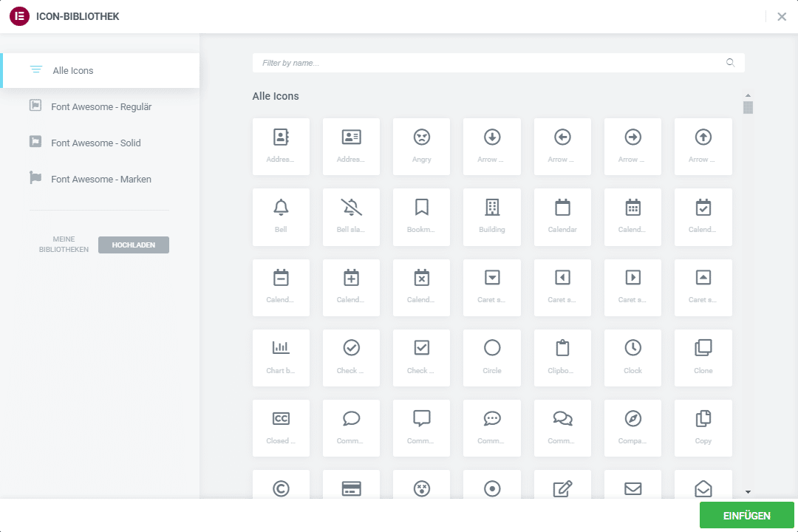This screenshot has width=798, height=532.
Task: Open the Font Awesome - Regulär category
Action: (100, 106)
